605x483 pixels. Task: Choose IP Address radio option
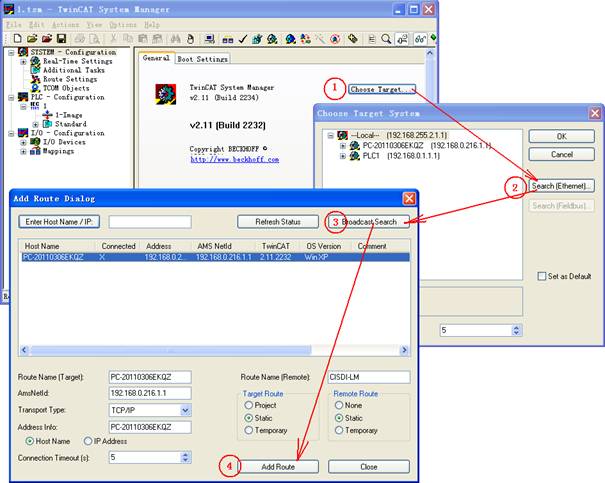89,440
